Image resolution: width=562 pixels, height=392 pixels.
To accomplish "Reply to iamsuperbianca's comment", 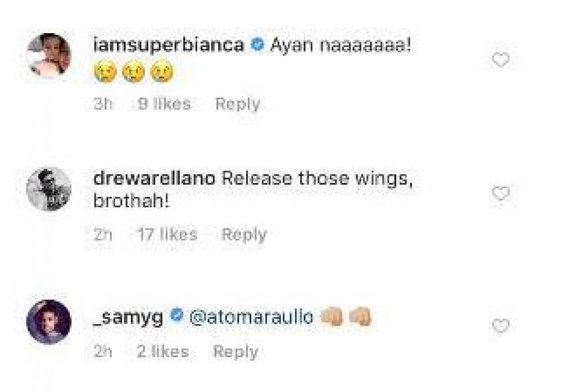I will point(238,104).
